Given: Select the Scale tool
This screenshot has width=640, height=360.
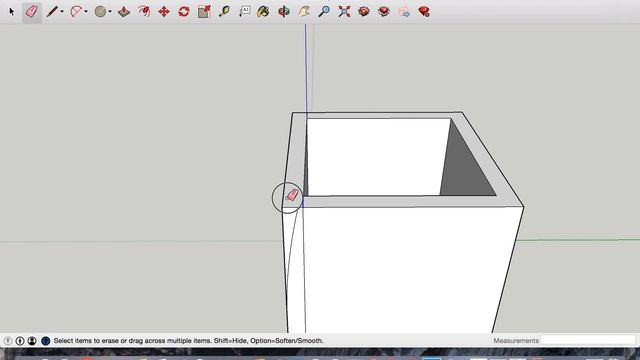Looking at the screenshot, I should tap(204, 11).
